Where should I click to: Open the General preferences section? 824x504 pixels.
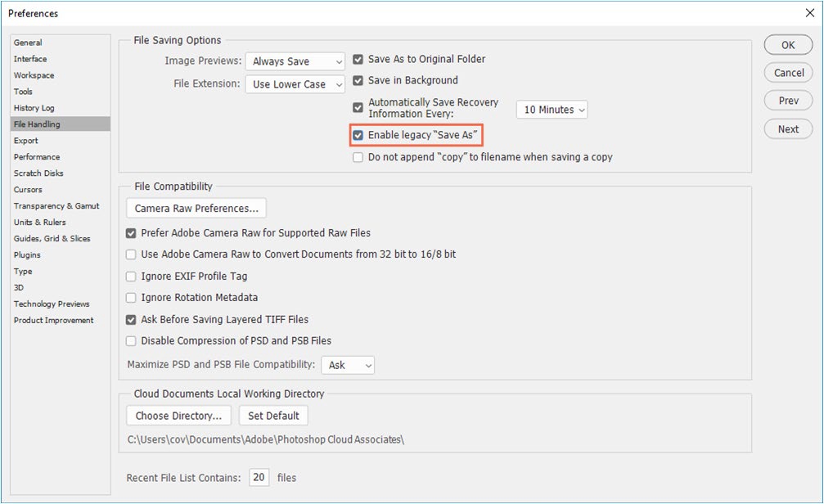[28, 43]
